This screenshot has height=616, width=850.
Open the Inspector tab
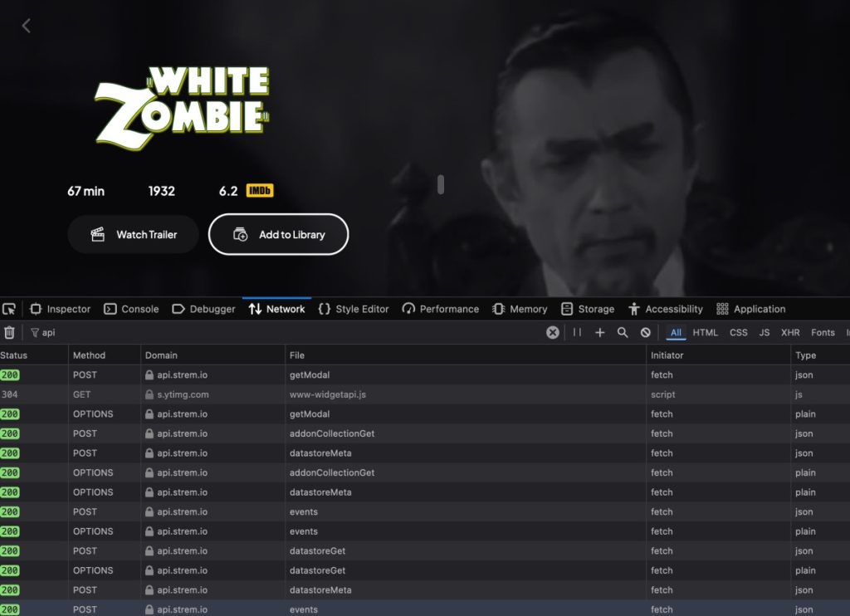(x=60, y=309)
